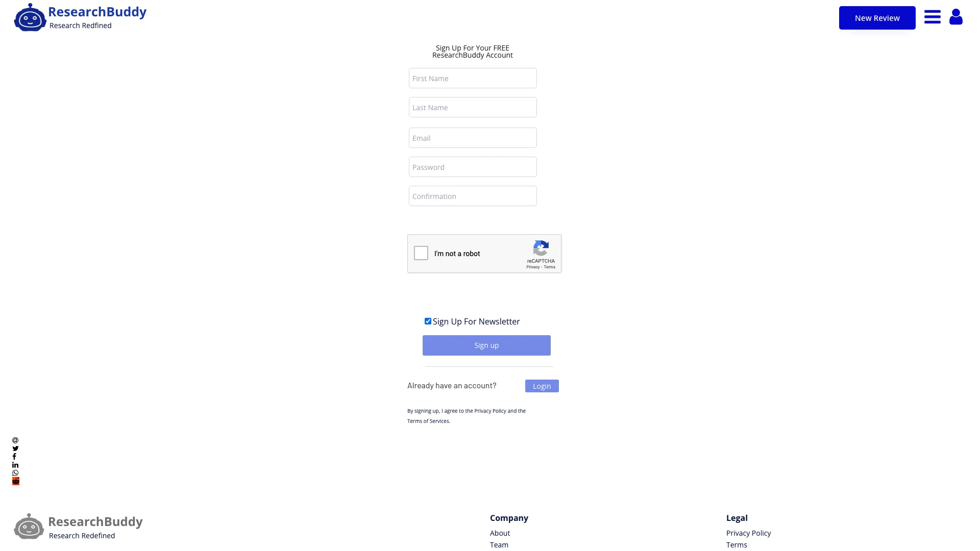Screen dimensions: 980x551
Task: Click the Login button
Action: pos(542,386)
